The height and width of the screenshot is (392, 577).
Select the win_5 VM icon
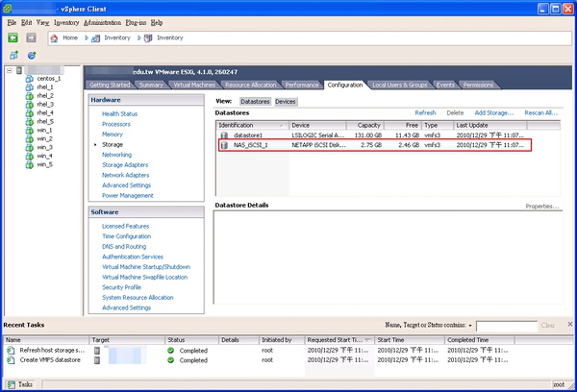pos(30,164)
